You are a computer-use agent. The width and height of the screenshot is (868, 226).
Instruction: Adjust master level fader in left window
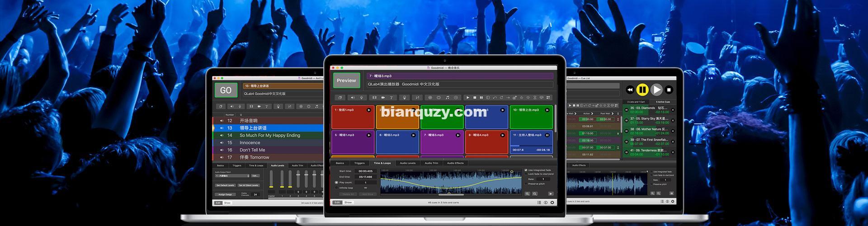(x=271, y=187)
